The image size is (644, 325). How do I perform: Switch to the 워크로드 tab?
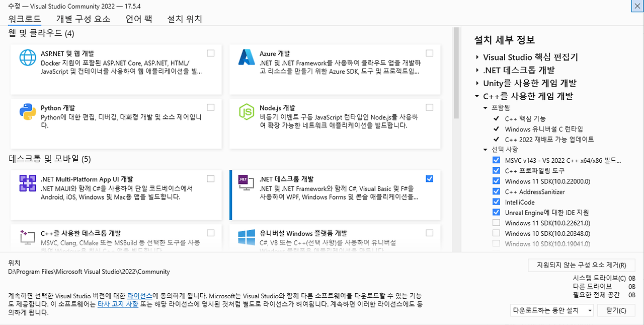(x=25, y=19)
